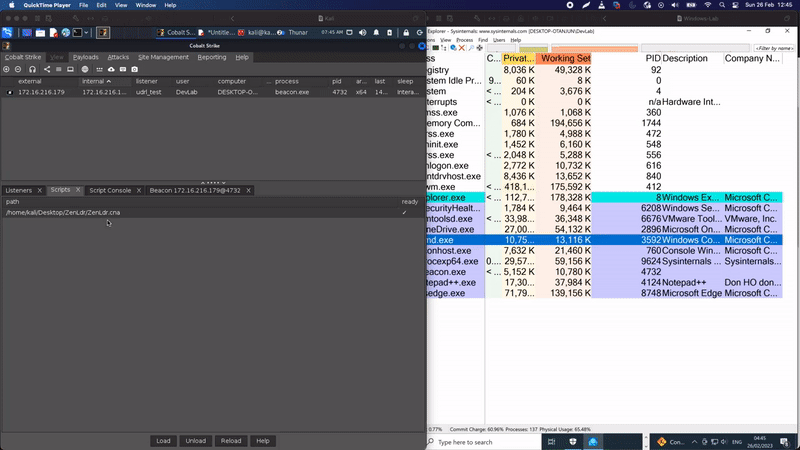Open Listeners via the headphones icon

point(33,69)
